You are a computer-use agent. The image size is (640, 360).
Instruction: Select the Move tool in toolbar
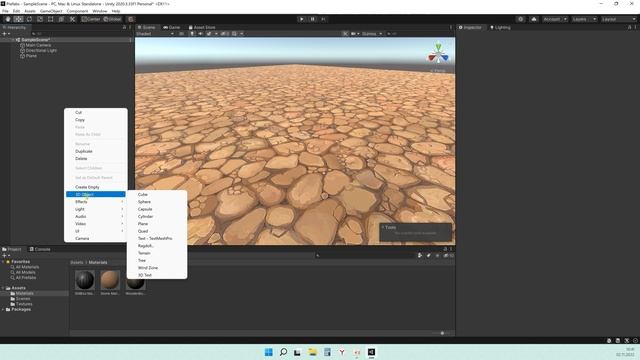(x=18, y=19)
